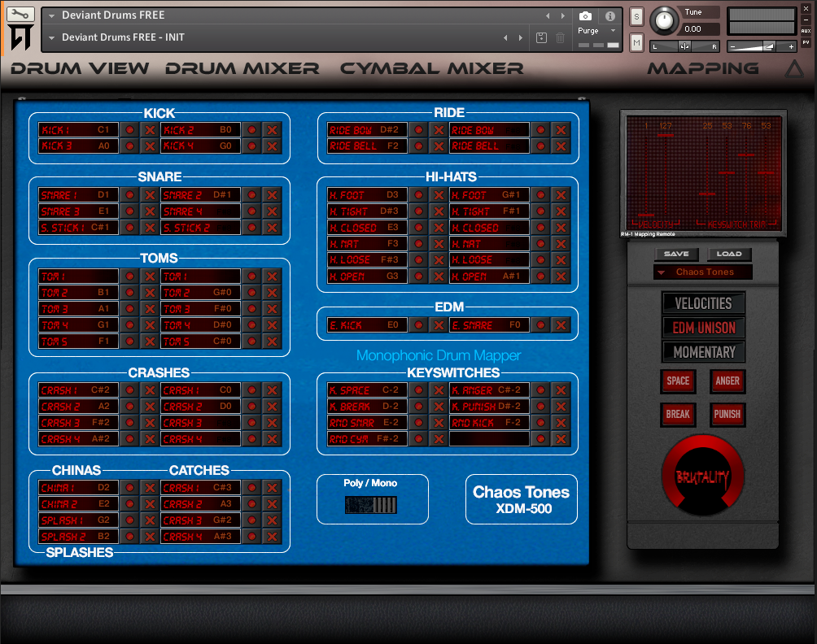817x644 pixels.
Task: Activate the ANGER effect button
Action: (727, 381)
